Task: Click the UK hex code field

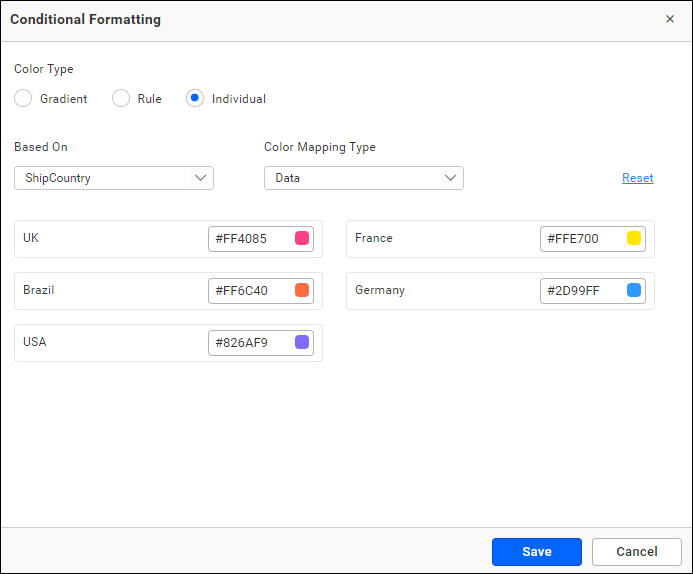Action: 248,239
